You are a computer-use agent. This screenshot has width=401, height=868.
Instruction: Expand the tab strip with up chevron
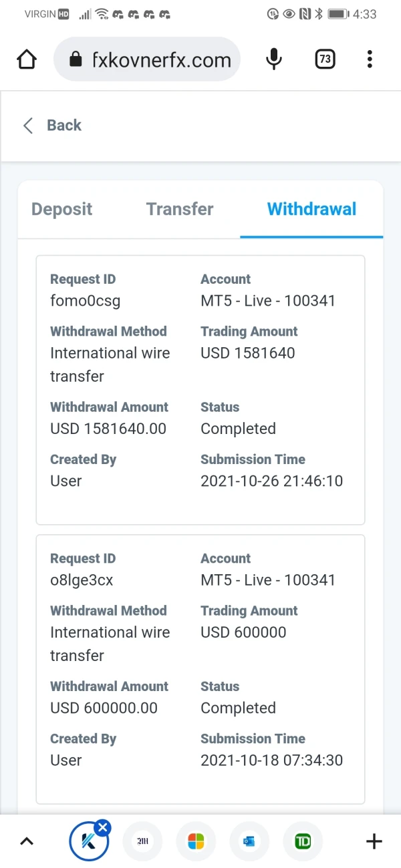pyautogui.click(x=27, y=841)
